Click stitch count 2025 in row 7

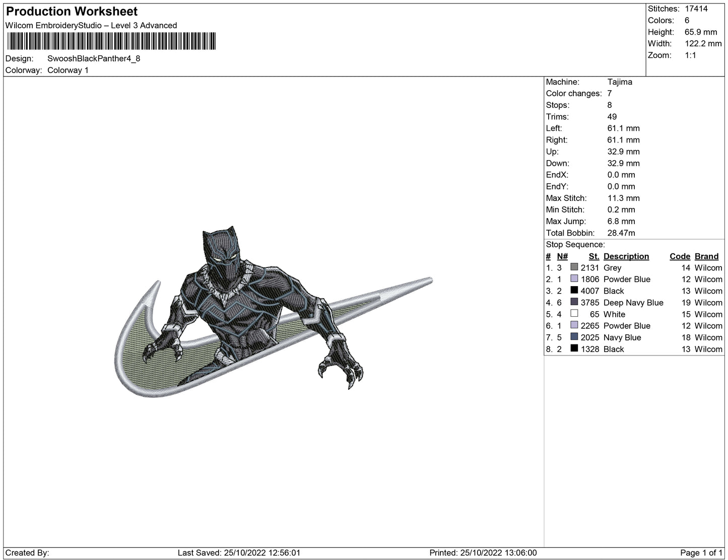(x=590, y=337)
